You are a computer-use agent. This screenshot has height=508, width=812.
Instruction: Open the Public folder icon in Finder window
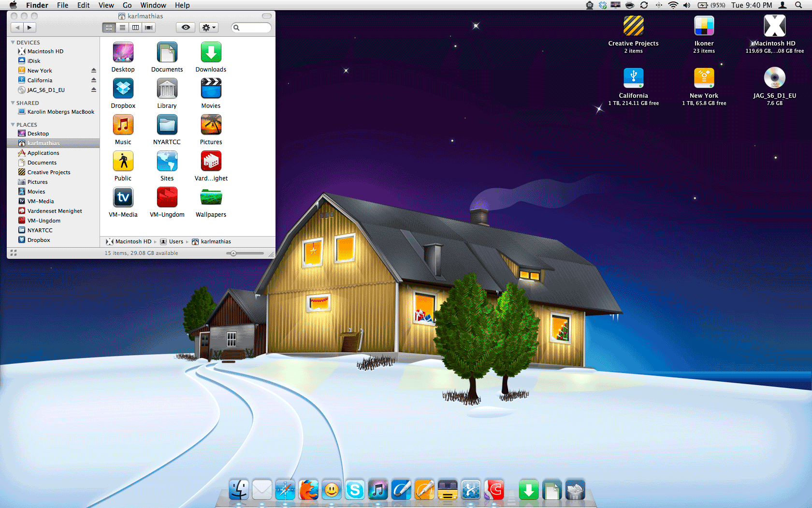tap(123, 162)
